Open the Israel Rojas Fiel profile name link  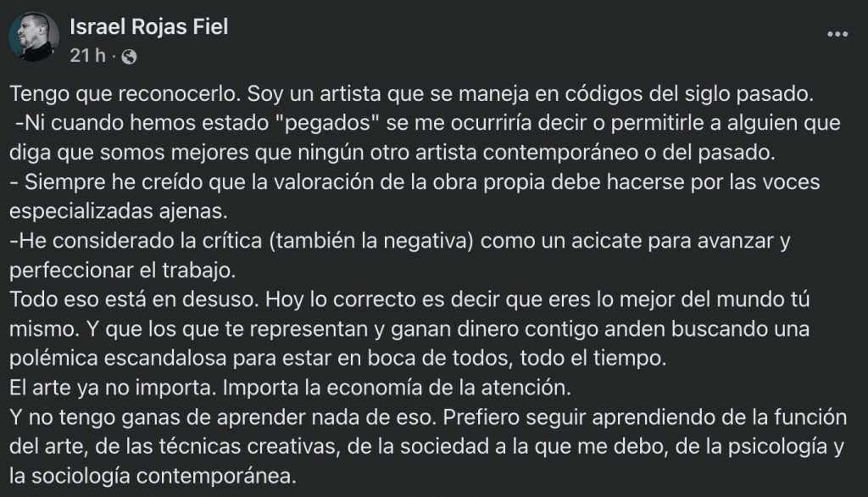click(147, 28)
